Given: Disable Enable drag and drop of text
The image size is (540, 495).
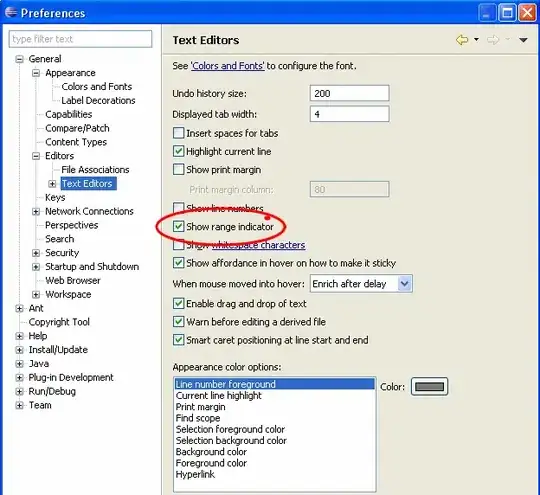Looking at the screenshot, I should coord(178,303).
